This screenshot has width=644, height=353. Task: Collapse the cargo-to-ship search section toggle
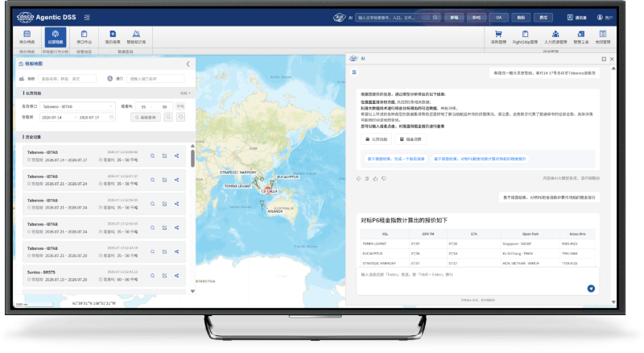point(185,93)
